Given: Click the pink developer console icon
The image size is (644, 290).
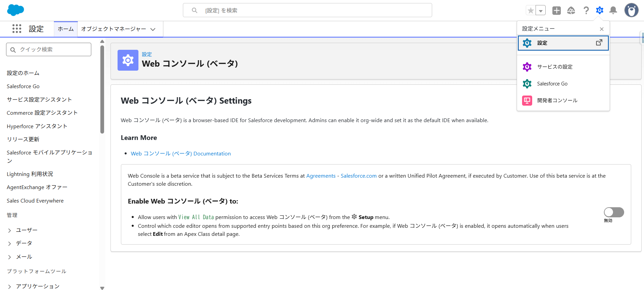Looking at the screenshot, I should click(x=527, y=100).
